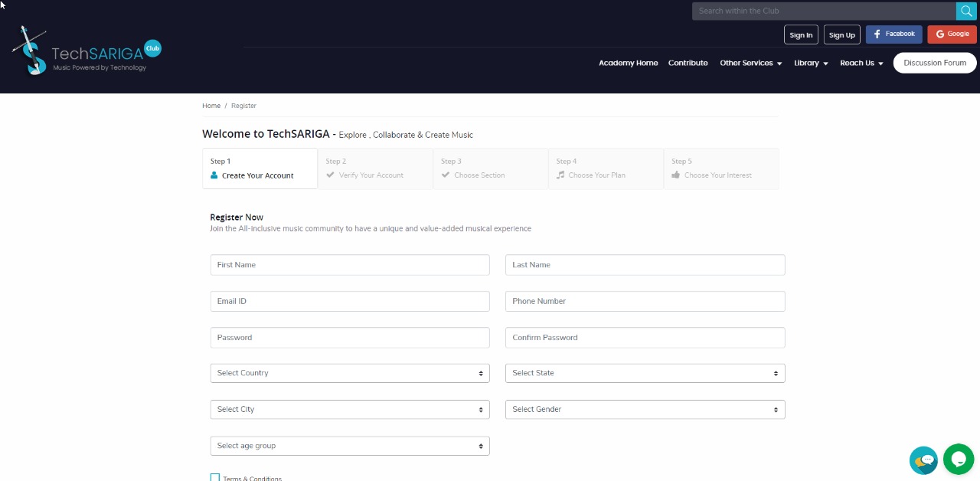Screen dimensions: 980x481
Task: Open the Discussion Forum button
Action: [935, 63]
